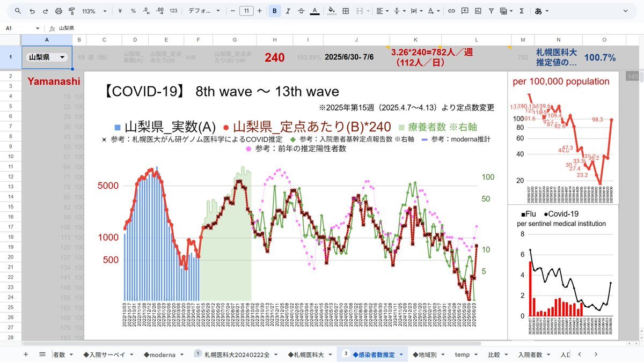Select cell showing 100.7%
Viewport: 644px width, 362px height.
[x=599, y=57]
